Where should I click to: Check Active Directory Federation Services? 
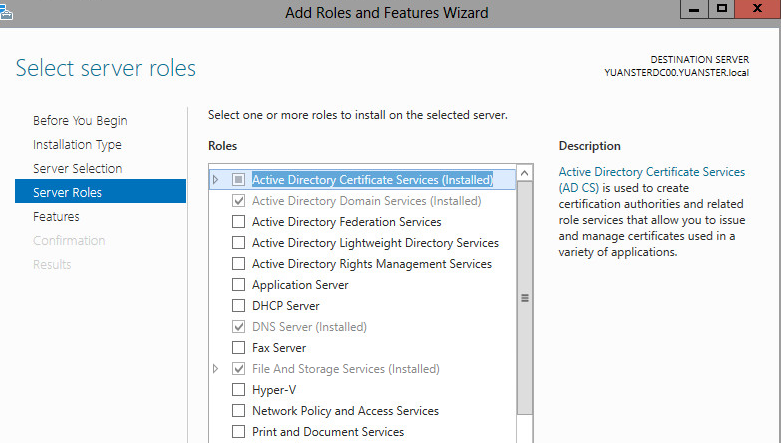pos(239,221)
